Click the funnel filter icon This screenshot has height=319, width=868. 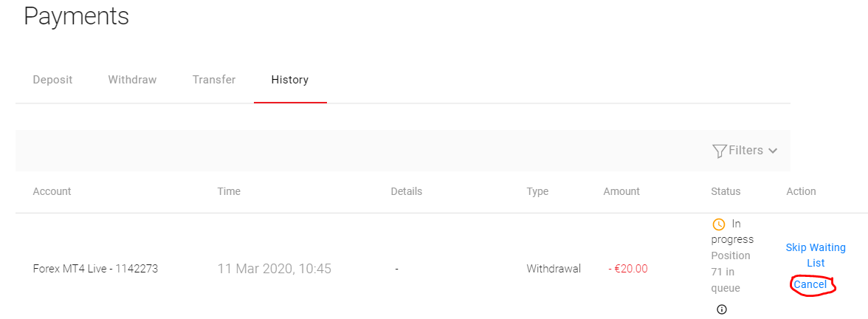tap(719, 151)
